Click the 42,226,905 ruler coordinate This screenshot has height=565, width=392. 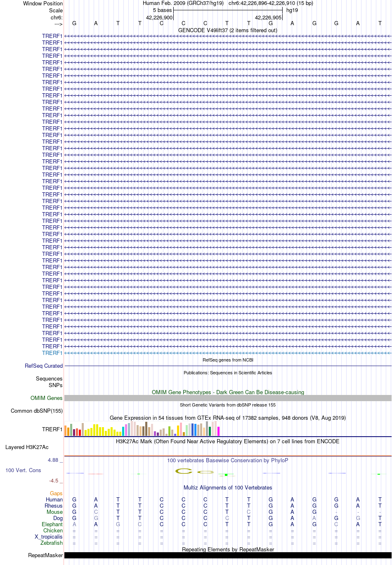coord(268,18)
